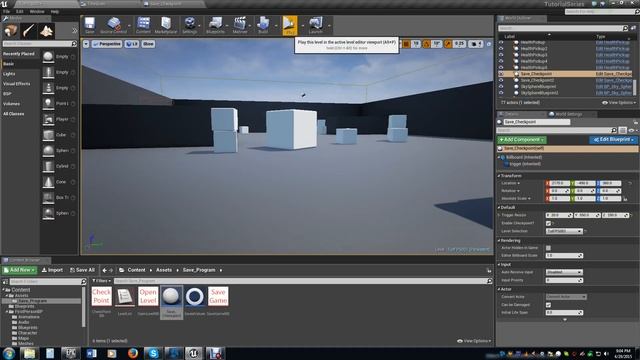Image resolution: width=640 pixels, height=360 pixels.
Task: Click the Play toolbar icon
Action: (x=290, y=25)
